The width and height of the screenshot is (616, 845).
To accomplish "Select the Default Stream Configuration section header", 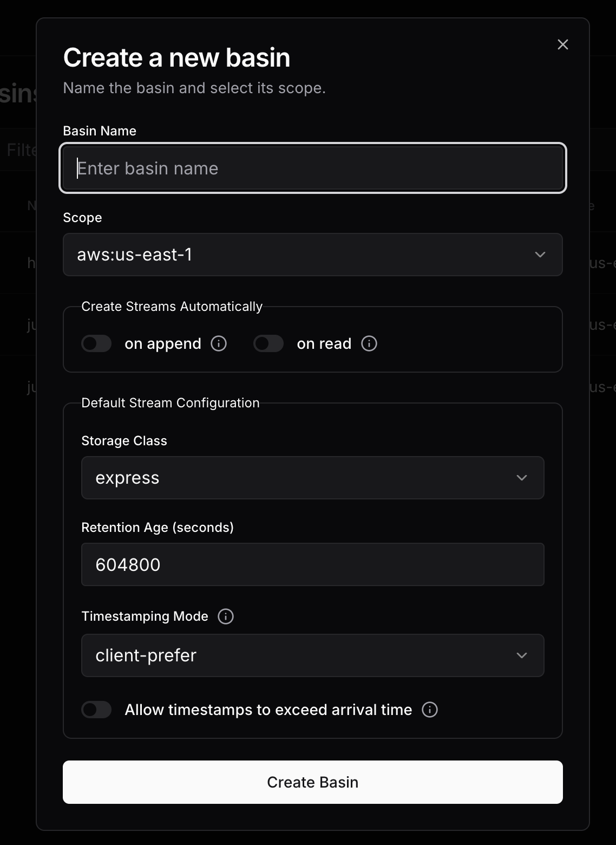I will 171,403.
